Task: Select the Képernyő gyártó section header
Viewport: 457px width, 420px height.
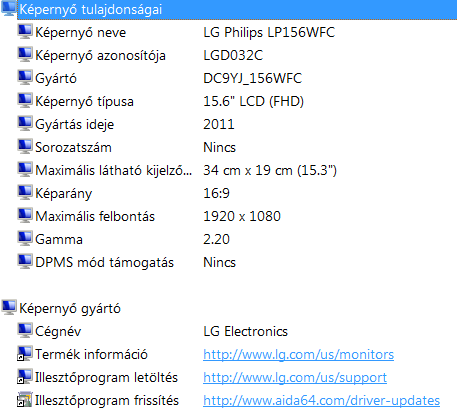Action: click(x=70, y=309)
